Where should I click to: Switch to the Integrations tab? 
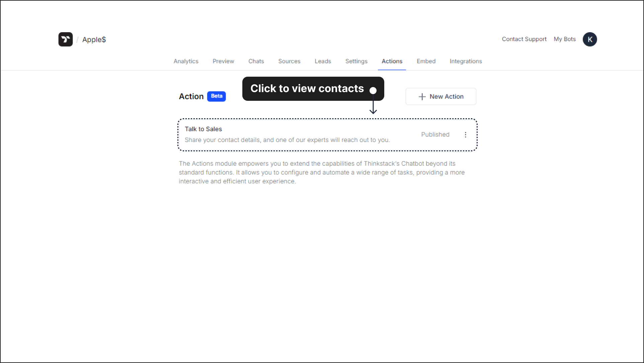coord(466,61)
